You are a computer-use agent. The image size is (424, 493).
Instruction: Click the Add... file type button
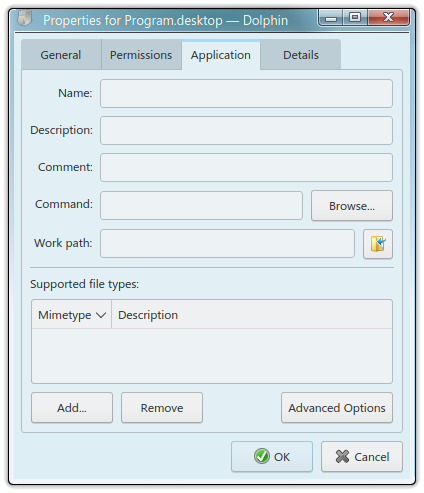click(x=72, y=408)
